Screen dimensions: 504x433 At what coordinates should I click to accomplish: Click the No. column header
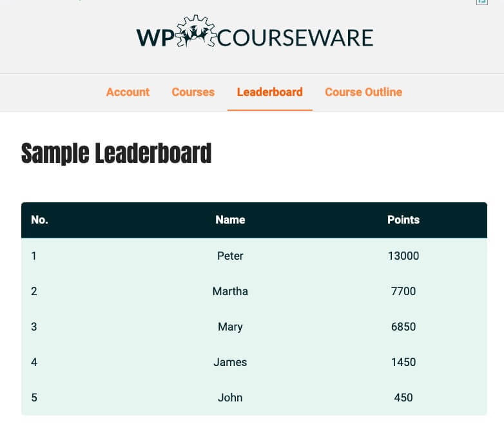tap(39, 220)
